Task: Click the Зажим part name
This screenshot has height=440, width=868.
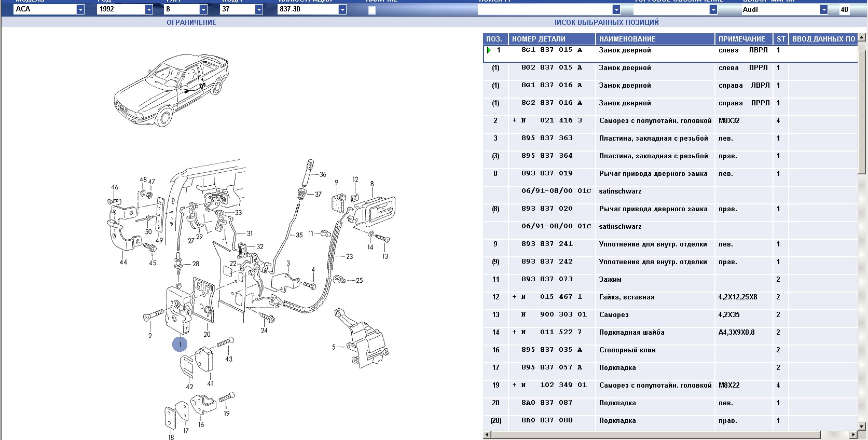Action: click(x=610, y=280)
